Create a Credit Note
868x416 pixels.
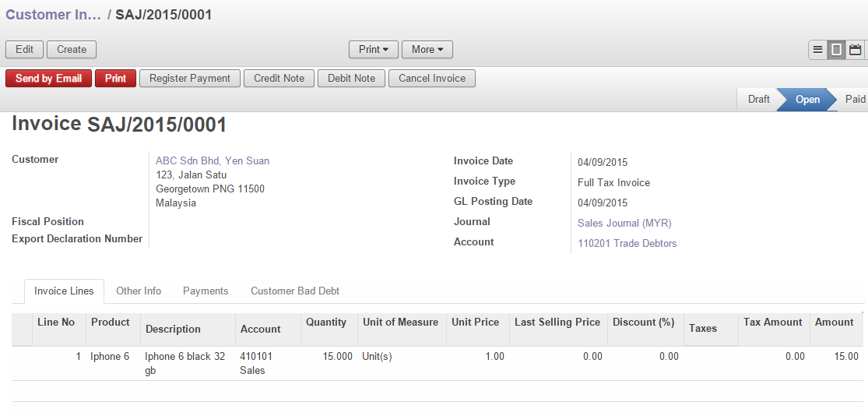[279, 79]
